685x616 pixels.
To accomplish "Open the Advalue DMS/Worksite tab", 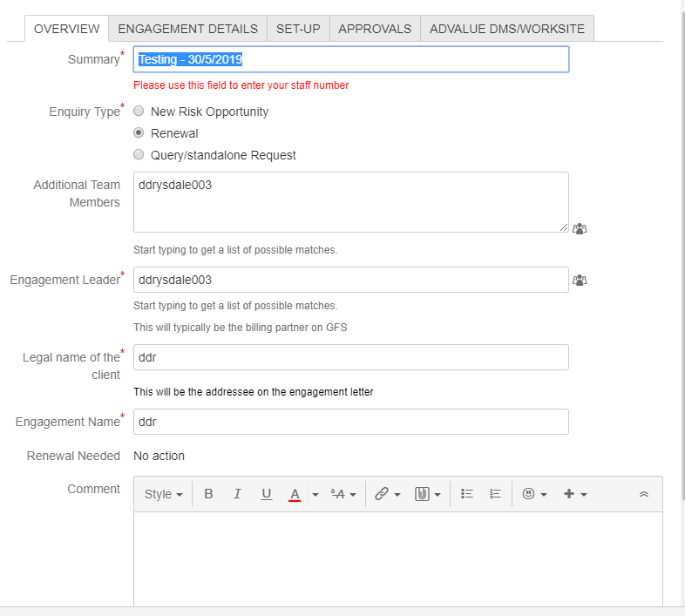I will (x=506, y=29).
